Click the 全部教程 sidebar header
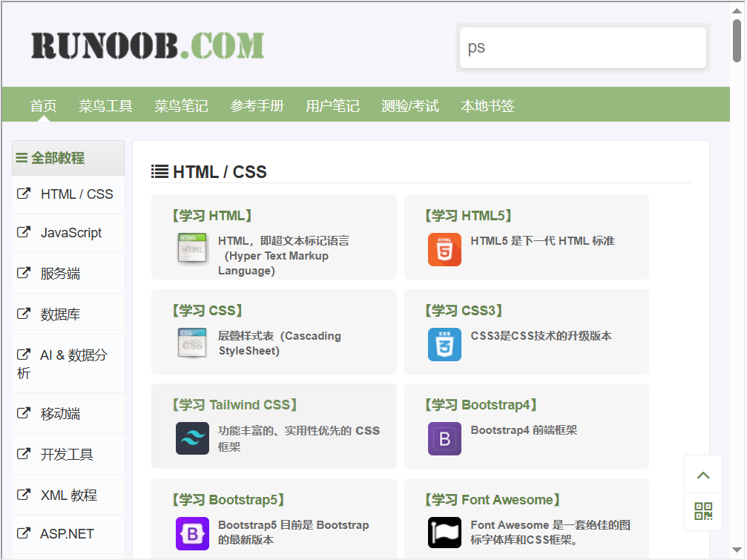This screenshot has height=560, width=747. (x=68, y=158)
